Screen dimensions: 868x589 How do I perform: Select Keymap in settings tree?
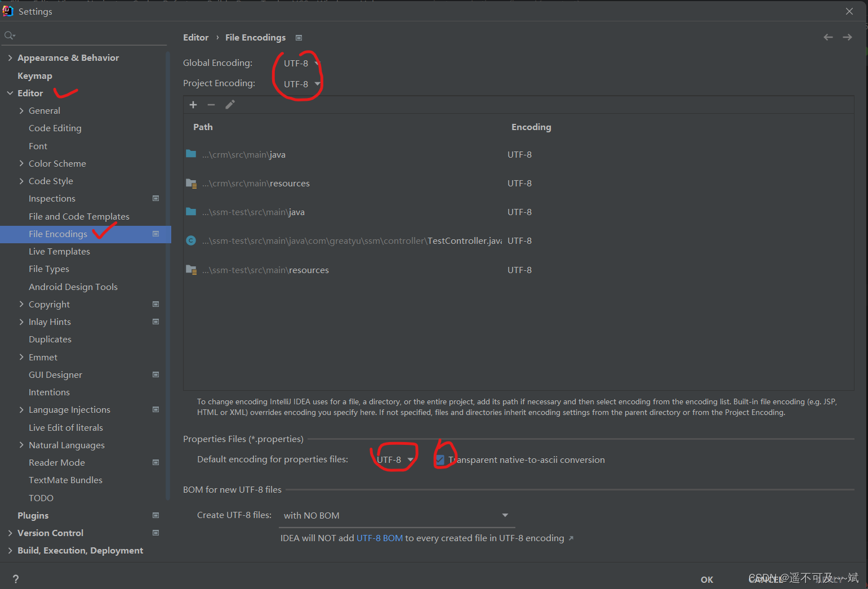pos(34,75)
